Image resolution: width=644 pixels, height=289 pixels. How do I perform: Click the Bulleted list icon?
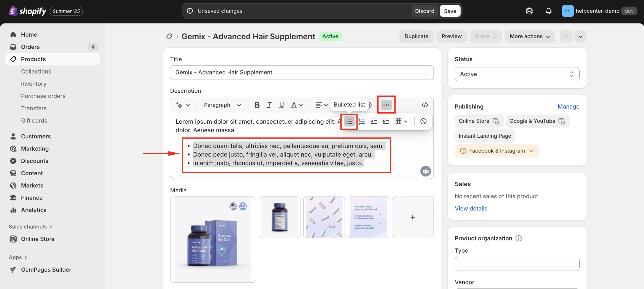tap(349, 121)
